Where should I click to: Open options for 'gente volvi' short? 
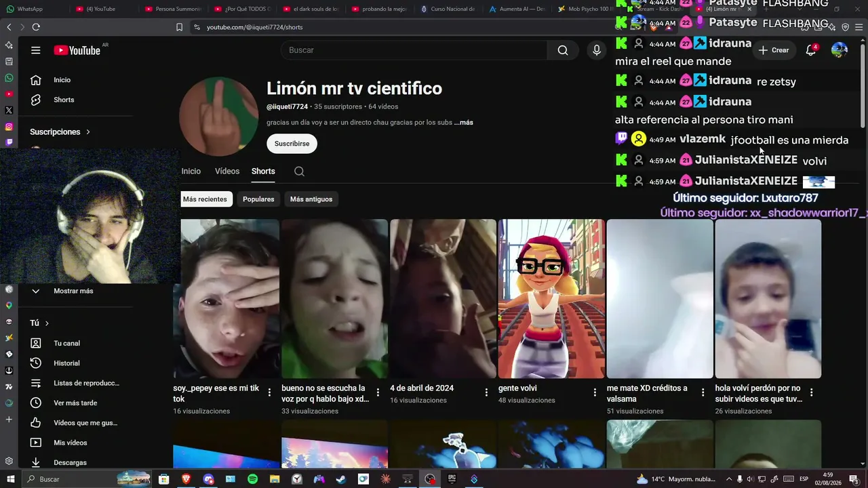coord(595,392)
